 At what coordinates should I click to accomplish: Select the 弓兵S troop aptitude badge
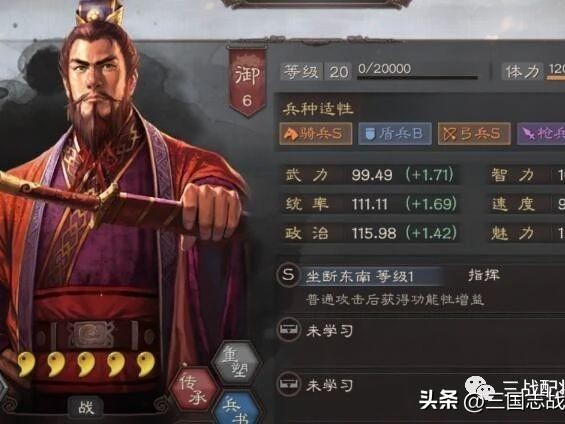pos(474,134)
